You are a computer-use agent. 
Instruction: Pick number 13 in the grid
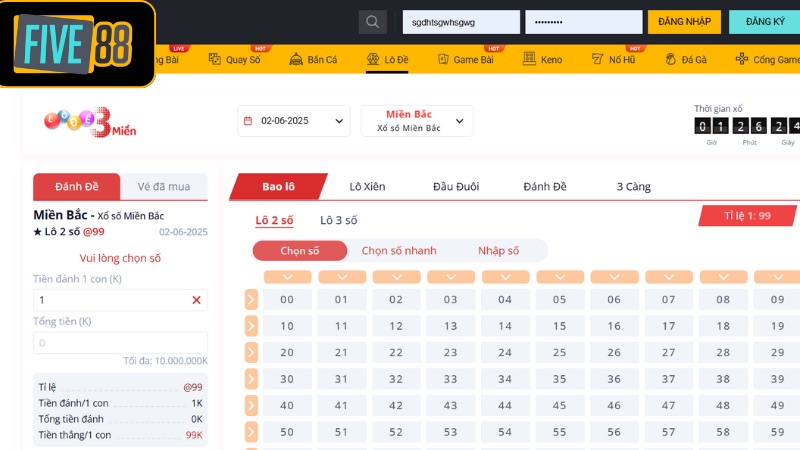click(x=451, y=326)
